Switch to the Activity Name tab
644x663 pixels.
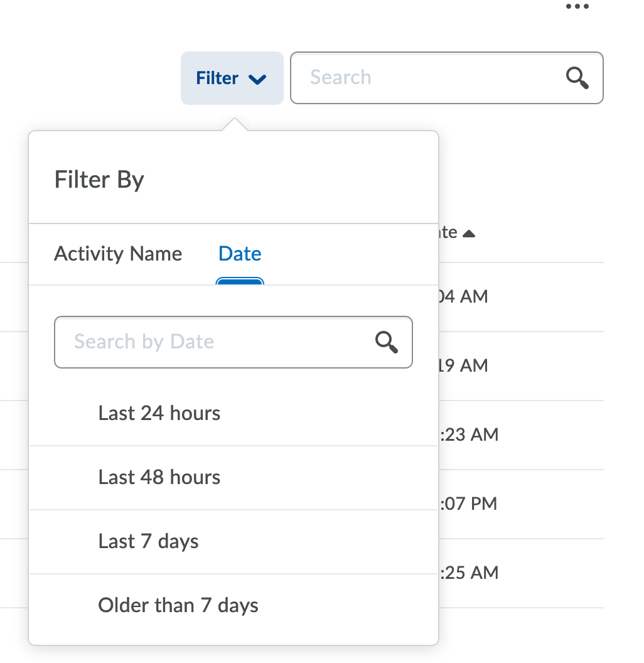[x=118, y=254]
